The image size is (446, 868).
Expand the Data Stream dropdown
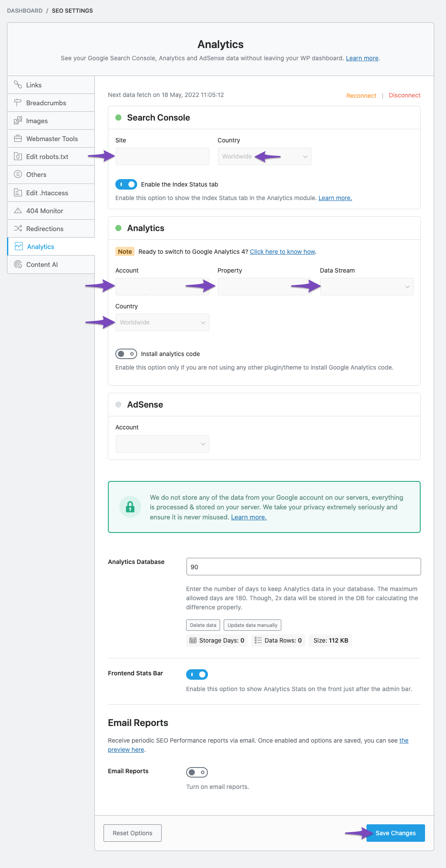coord(366,287)
